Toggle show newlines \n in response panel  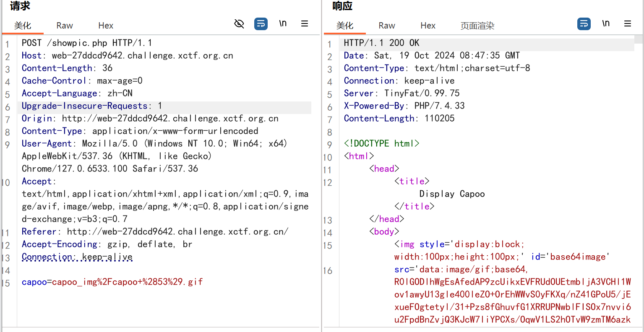(x=606, y=23)
